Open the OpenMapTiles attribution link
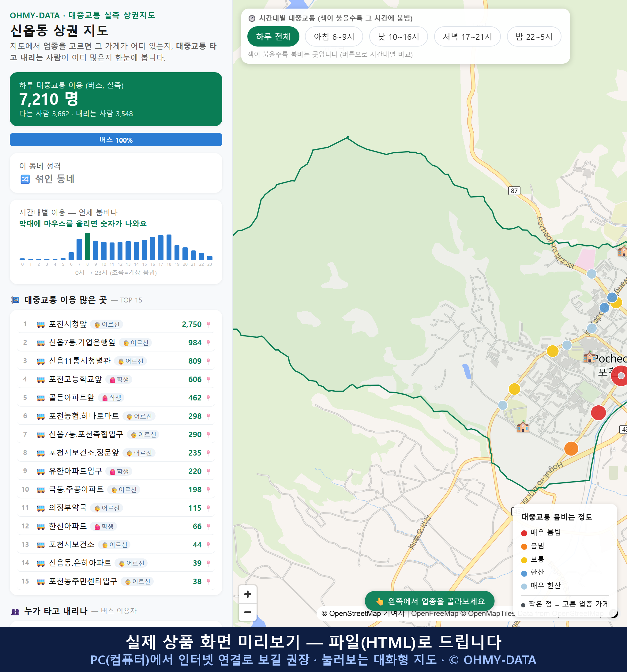627x672 pixels. (488, 613)
